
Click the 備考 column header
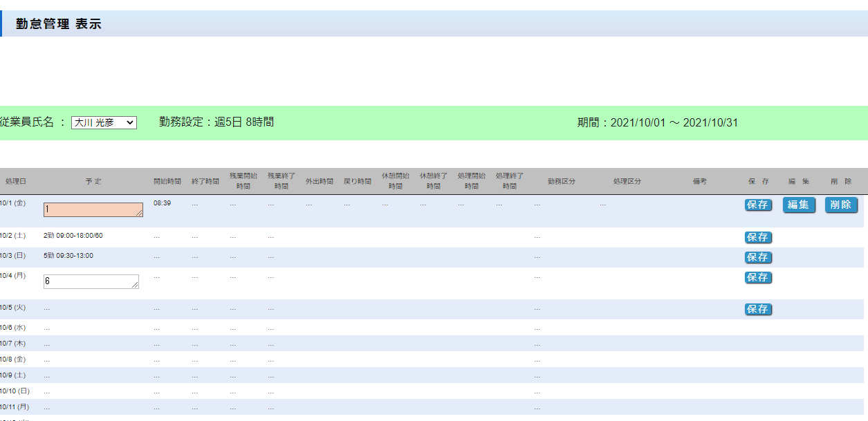point(699,181)
